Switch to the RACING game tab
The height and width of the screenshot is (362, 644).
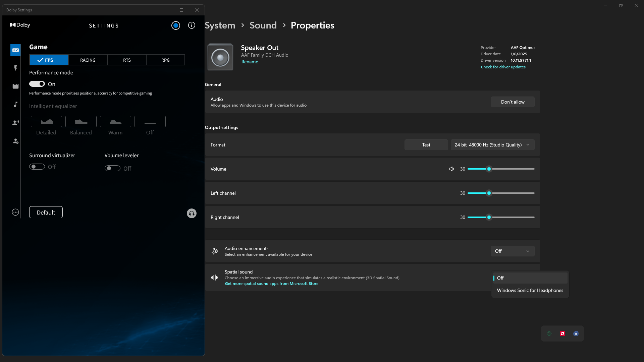88,60
